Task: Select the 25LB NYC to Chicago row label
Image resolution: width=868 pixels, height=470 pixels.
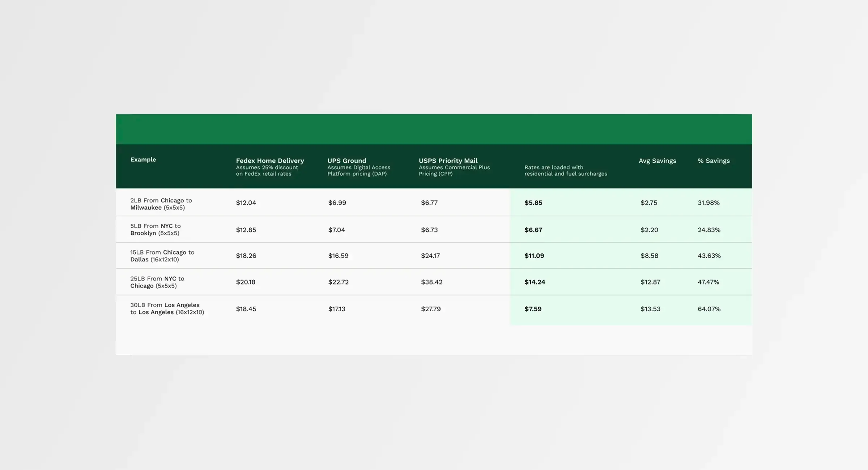Action: click(x=157, y=282)
